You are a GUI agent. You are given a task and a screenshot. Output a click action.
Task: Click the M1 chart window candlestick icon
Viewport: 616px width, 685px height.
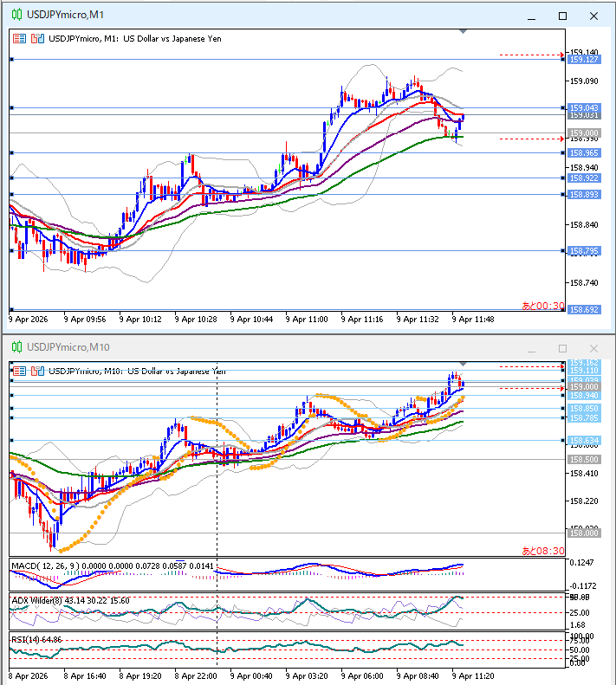point(17,15)
